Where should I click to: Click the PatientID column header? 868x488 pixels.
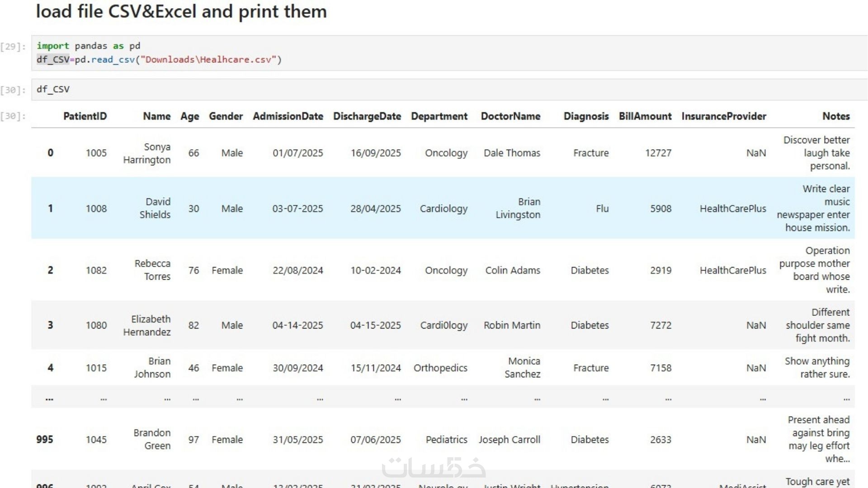tap(85, 117)
